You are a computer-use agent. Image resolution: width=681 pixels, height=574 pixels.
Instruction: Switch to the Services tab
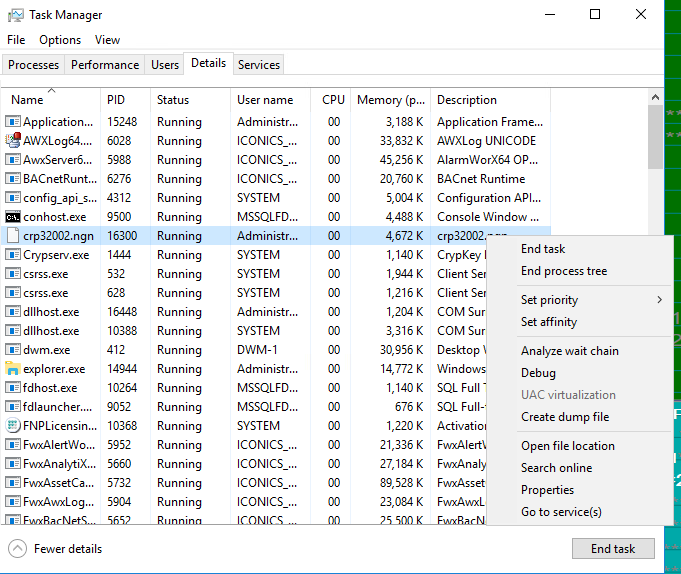point(259,65)
